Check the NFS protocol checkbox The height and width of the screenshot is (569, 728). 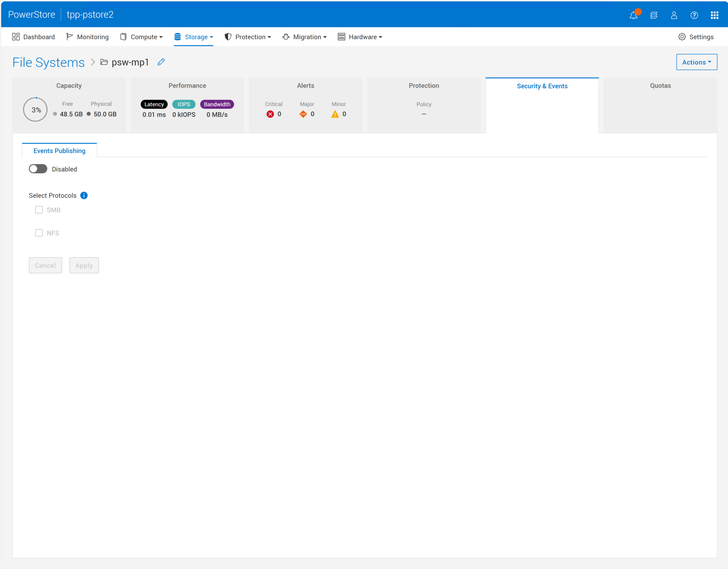point(39,233)
